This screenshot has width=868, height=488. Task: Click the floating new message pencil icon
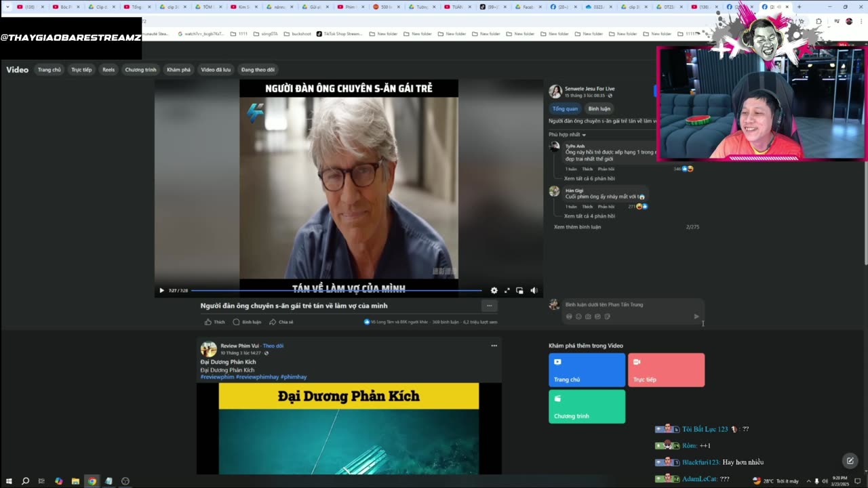(850, 461)
